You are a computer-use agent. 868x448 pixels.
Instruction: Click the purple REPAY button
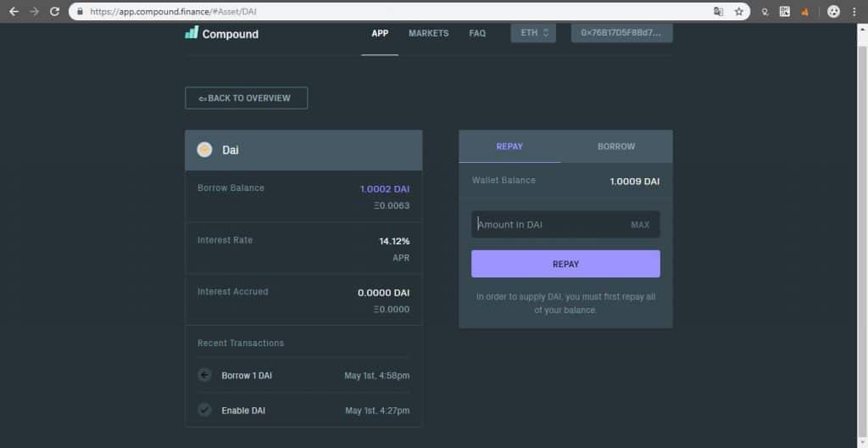(x=565, y=264)
